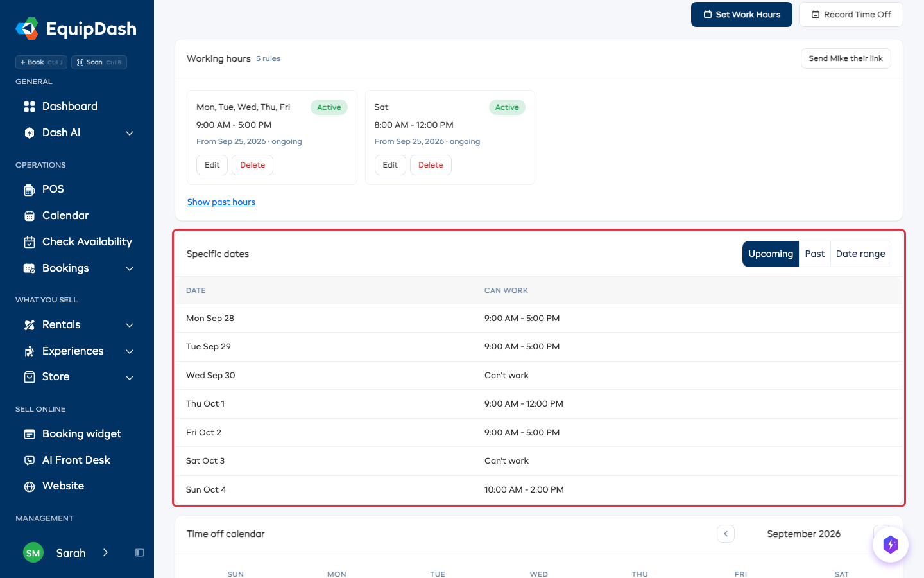Click Send Mike their link

point(846,58)
